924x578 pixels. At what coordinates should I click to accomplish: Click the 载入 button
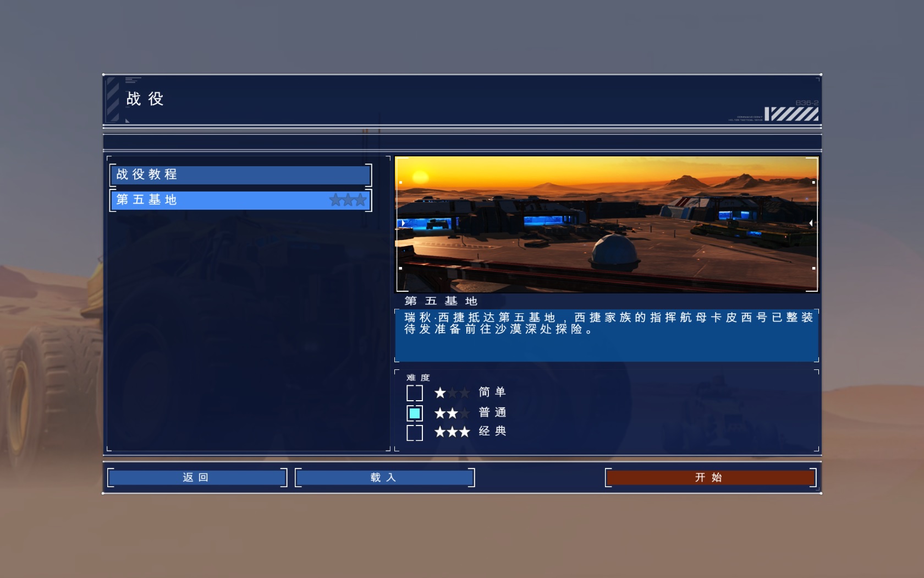pyautogui.click(x=384, y=477)
